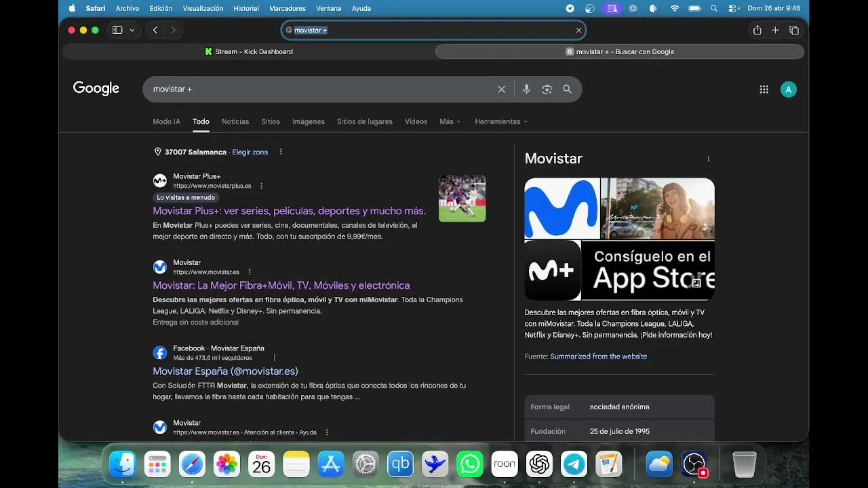Open a new Safari tab with plus
Image resolution: width=868 pixels, height=488 pixels.
tap(776, 30)
